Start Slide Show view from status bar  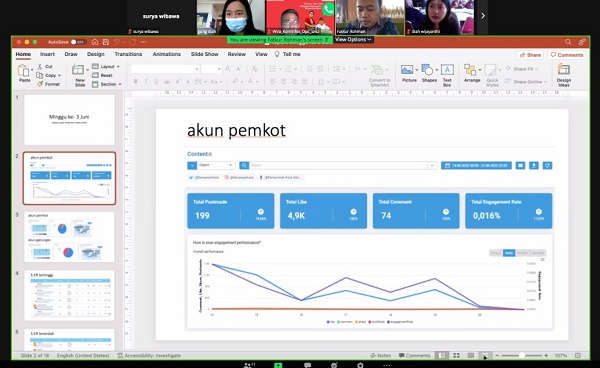tap(485, 355)
